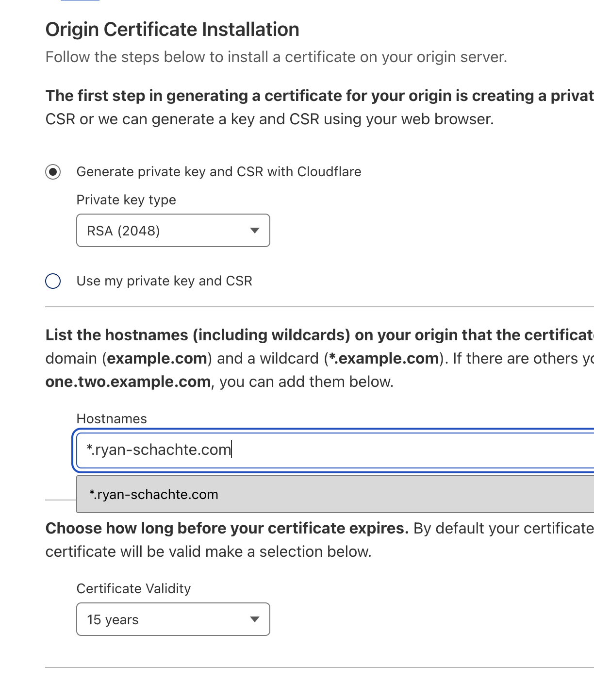Click the "Certificate Validity" label
This screenshot has width=594, height=700.
(x=133, y=589)
